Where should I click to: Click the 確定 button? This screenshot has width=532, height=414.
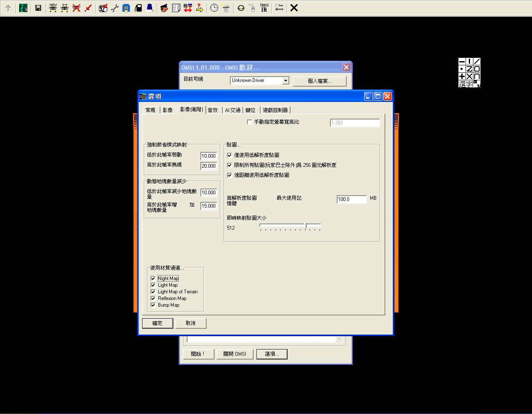pyautogui.click(x=158, y=323)
